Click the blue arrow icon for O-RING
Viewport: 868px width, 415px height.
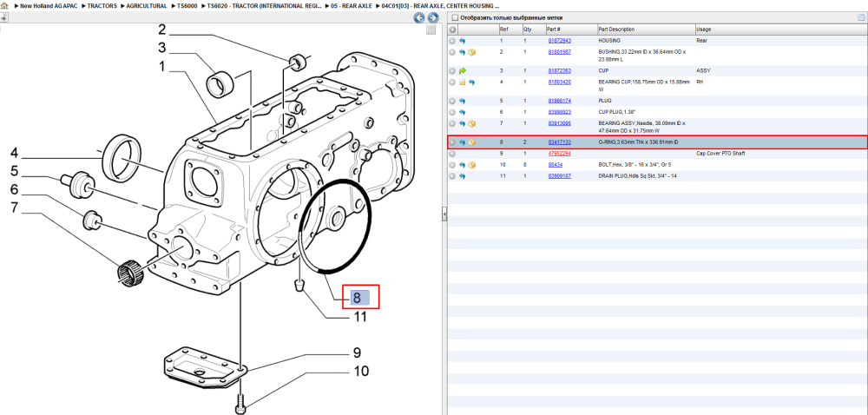463,142
